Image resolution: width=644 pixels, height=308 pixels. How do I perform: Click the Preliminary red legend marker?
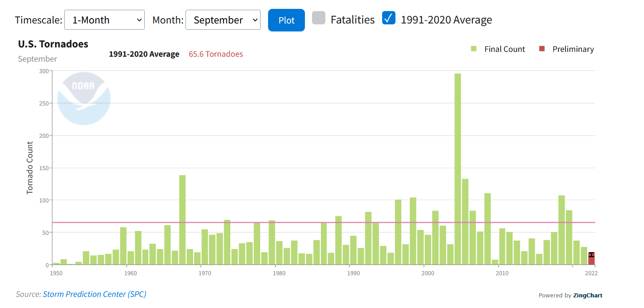[x=542, y=49]
